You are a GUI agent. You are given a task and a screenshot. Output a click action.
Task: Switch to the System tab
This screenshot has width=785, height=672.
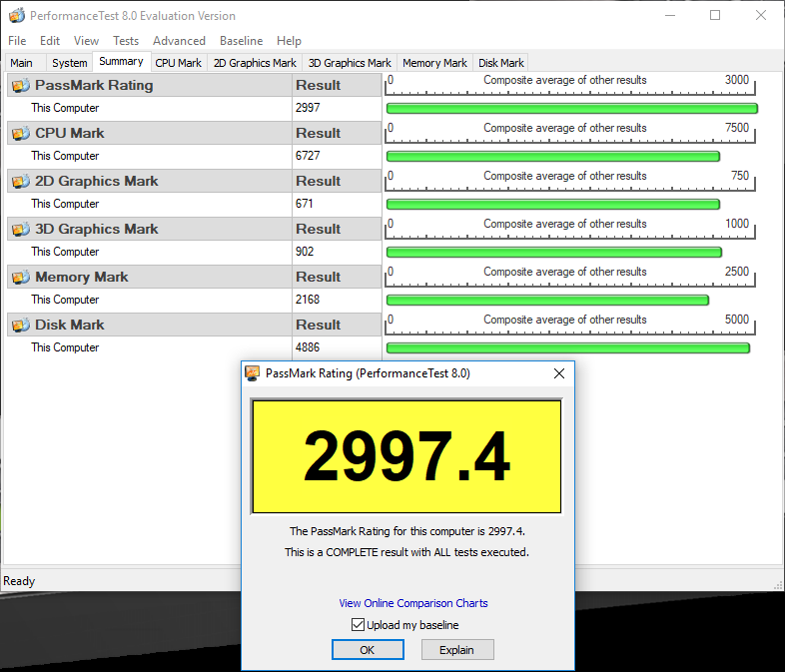pyautogui.click(x=70, y=63)
